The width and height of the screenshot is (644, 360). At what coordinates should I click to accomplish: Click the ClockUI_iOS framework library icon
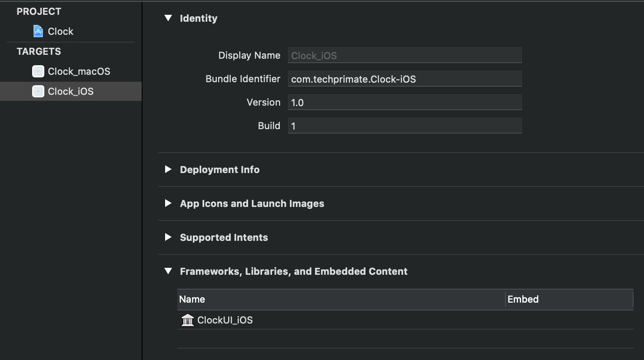click(187, 320)
